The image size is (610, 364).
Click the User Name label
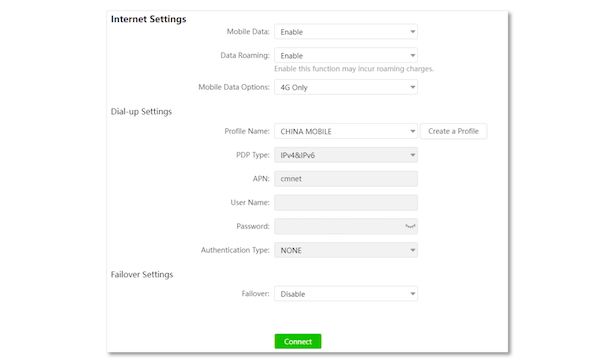[250, 203]
